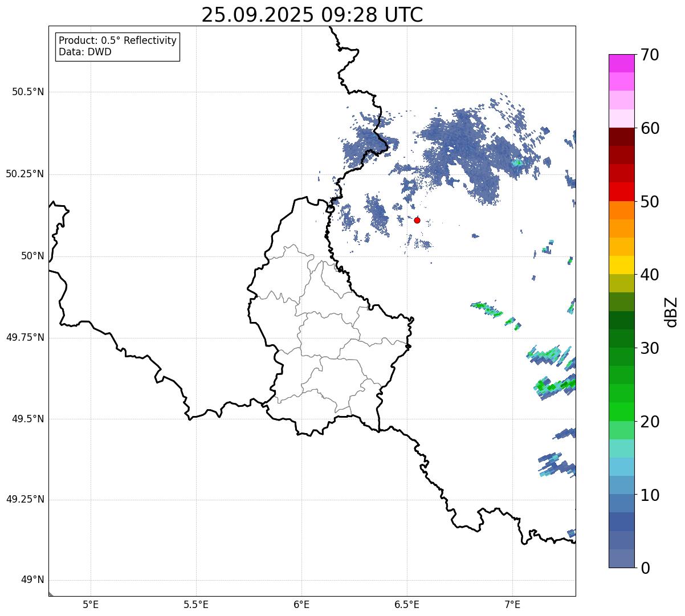Image resolution: width=685 pixels, height=616 pixels.
Task: Click the 49.5°N latitude label
Action: pos(28,419)
